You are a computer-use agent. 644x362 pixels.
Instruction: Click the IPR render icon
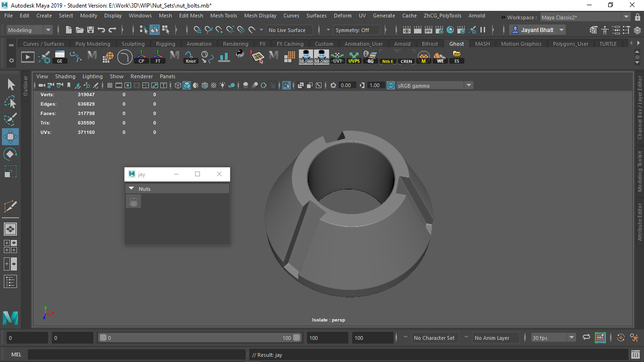(x=429, y=30)
